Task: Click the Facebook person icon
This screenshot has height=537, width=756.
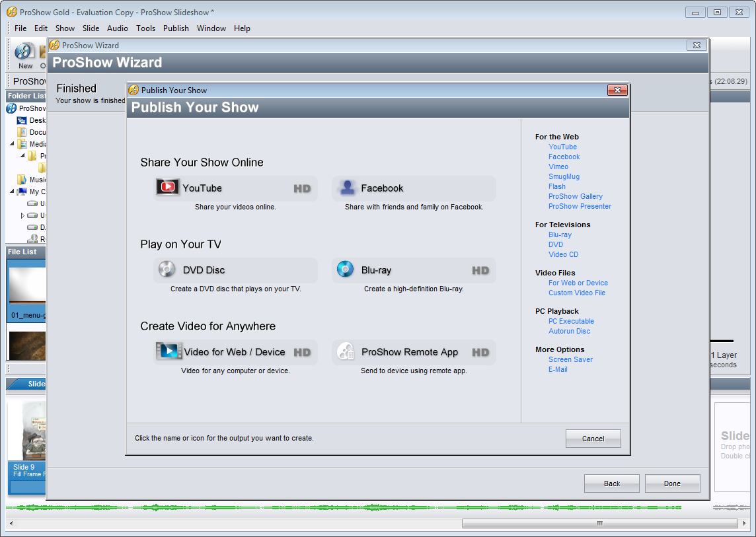Action: tap(347, 188)
